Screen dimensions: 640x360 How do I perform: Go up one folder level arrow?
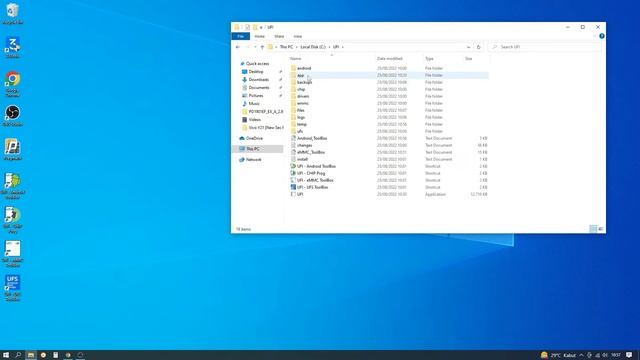point(262,47)
